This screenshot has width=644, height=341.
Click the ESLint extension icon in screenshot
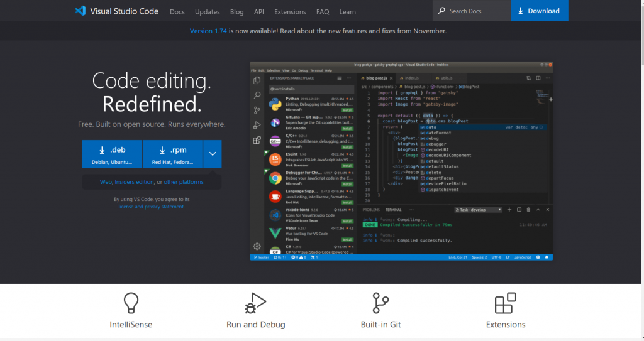click(x=275, y=160)
